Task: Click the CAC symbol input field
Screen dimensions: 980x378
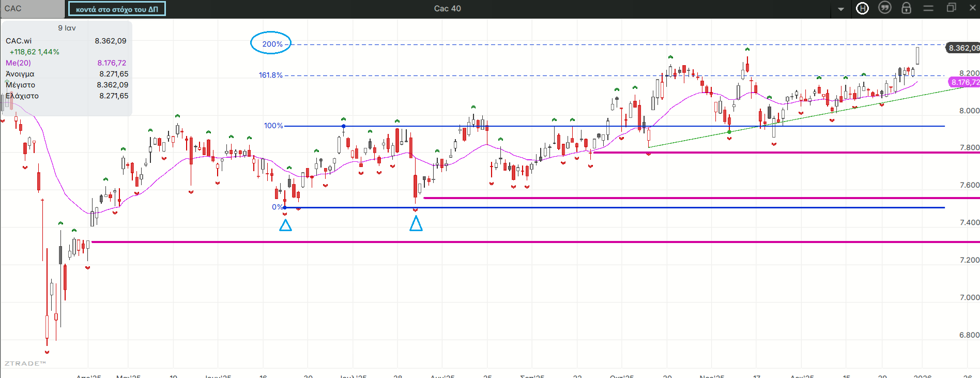Action: point(33,9)
